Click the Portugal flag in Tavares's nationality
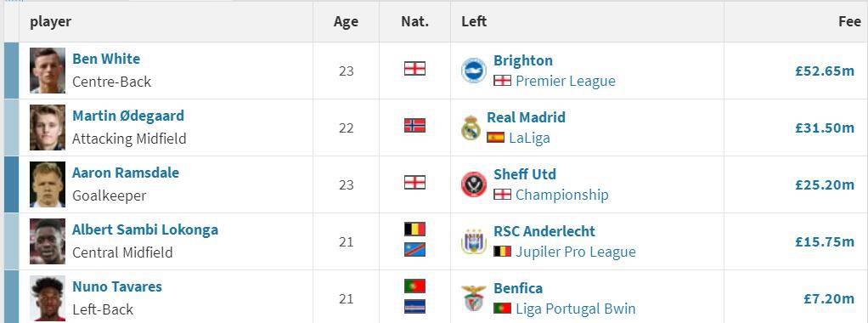 [x=414, y=286]
